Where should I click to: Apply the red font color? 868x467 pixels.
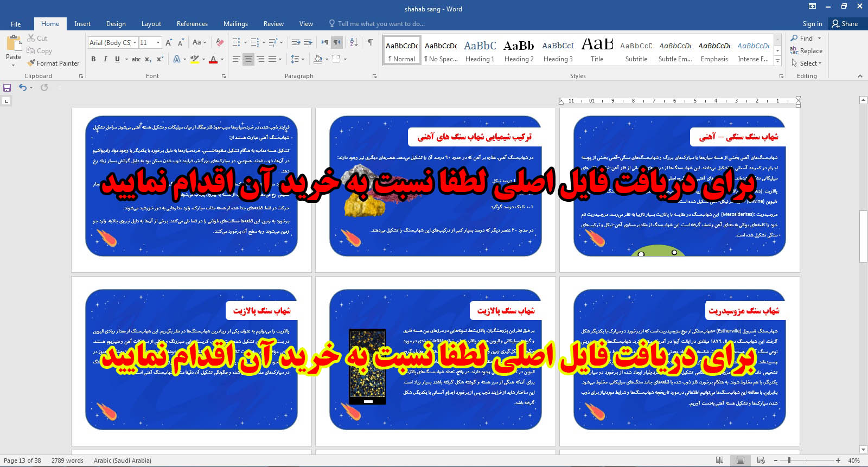pos(213,59)
